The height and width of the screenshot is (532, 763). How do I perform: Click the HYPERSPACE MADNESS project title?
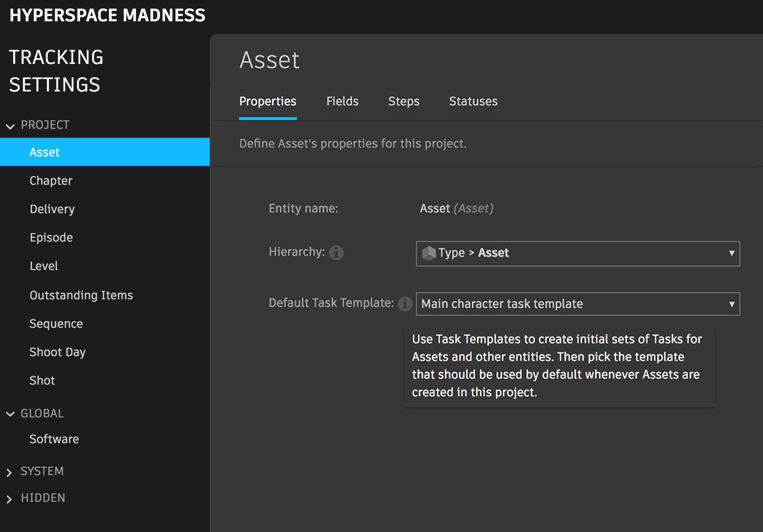click(107, 15)
